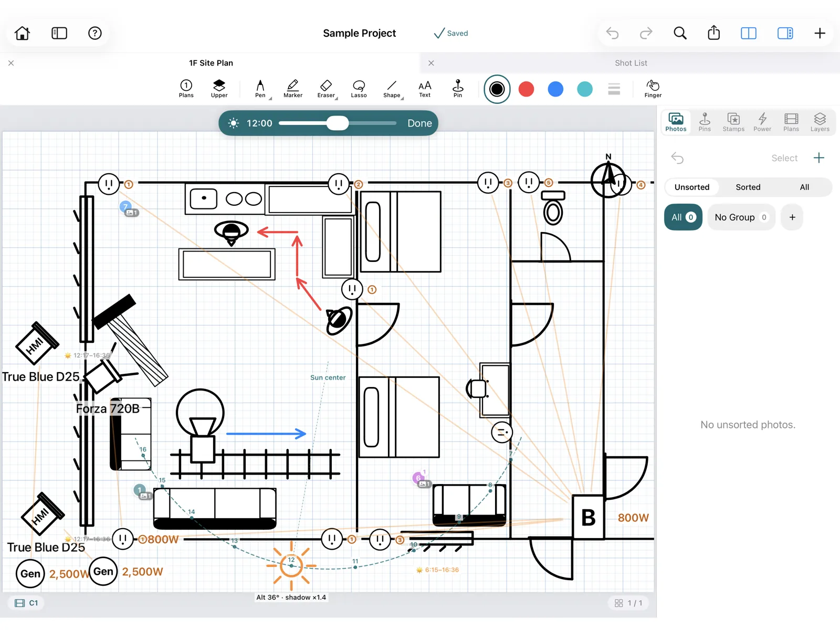Open the help question mark icon
The height and width of the screenshot is (630, 840).
(x=94, y=33)
